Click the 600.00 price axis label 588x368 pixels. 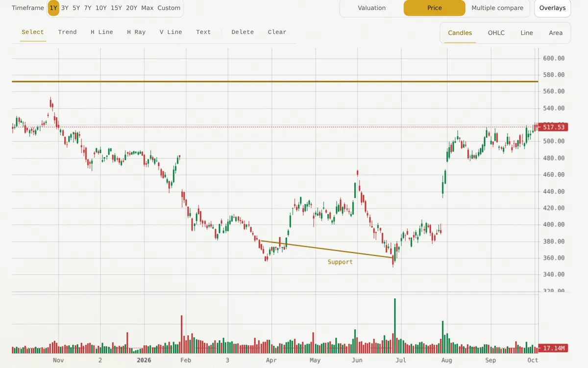pyautogui.click(x=554, y=58)
